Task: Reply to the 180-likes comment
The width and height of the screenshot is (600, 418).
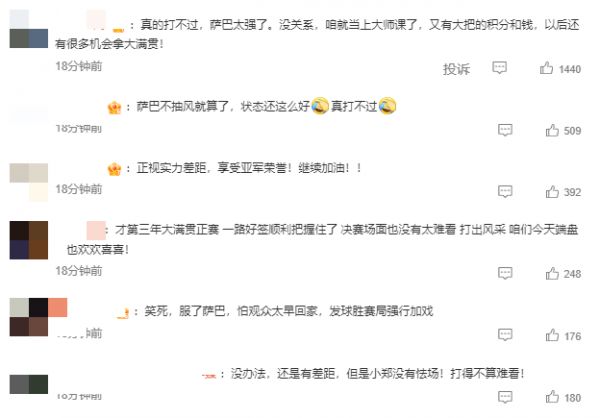Action: [505, 397]
